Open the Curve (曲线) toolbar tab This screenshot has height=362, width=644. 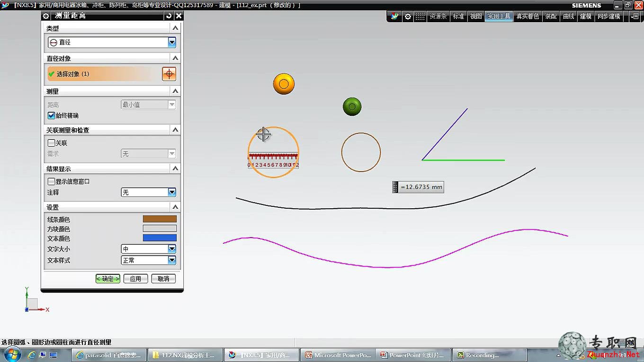569,16
